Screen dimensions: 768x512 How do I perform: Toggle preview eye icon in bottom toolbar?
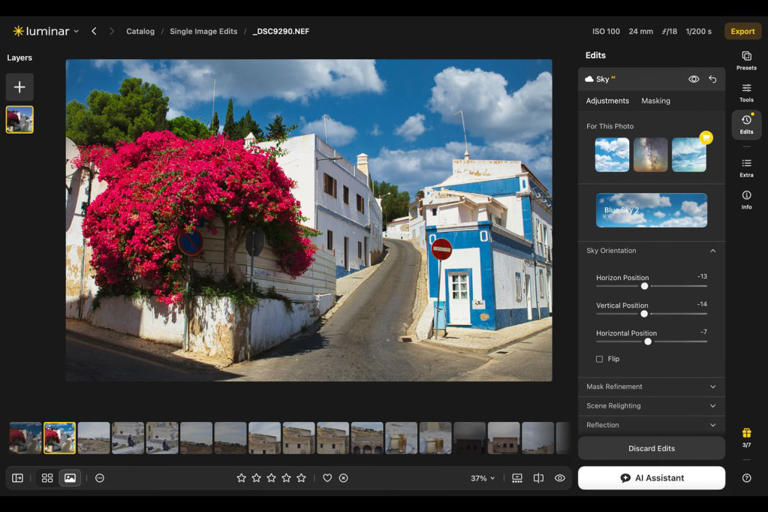click(560, 478)
